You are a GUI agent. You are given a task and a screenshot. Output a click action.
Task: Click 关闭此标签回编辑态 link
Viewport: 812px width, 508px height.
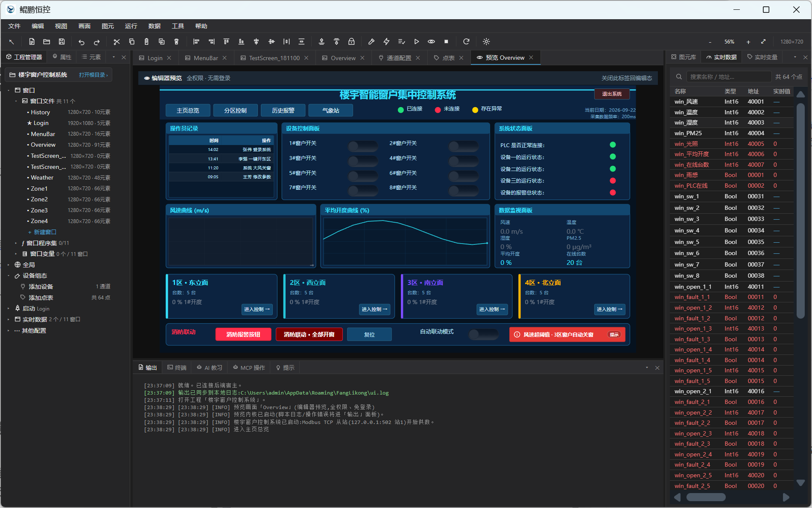coord(627,78)
